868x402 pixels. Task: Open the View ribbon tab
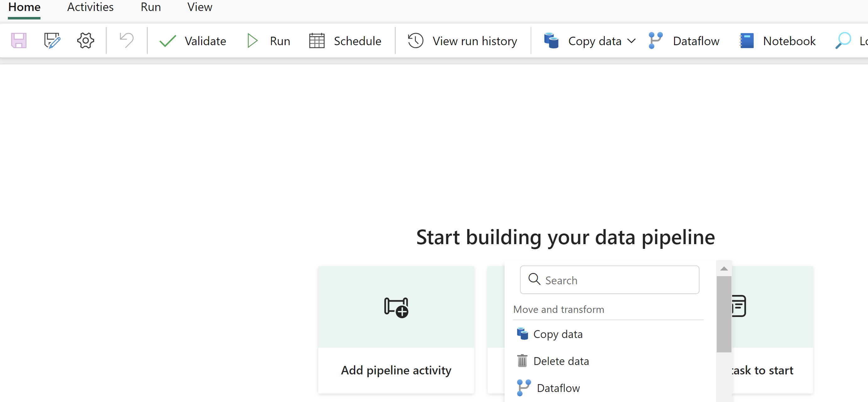[200, 7]
